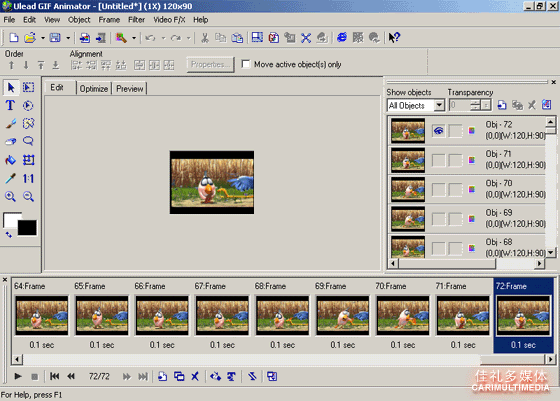Viewport: 560px width, 401px height.
Task: Click the Context Help arrow icon
Action: [x=394, y=37]
